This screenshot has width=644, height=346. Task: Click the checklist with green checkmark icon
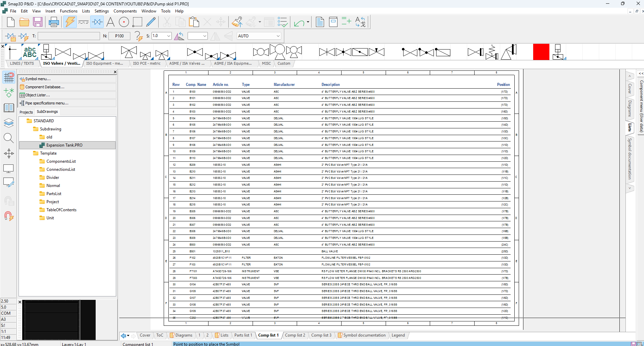click(283, 22)
